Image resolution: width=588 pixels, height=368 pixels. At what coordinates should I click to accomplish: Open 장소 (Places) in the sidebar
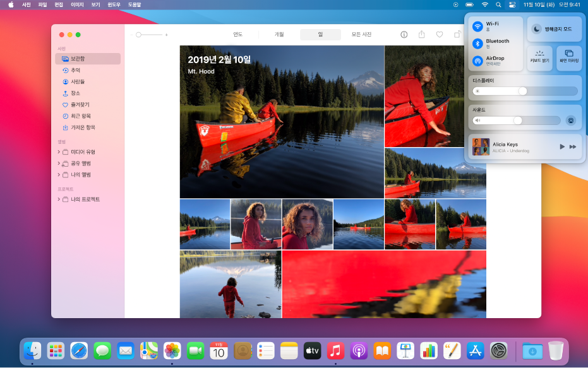(75, 93)
